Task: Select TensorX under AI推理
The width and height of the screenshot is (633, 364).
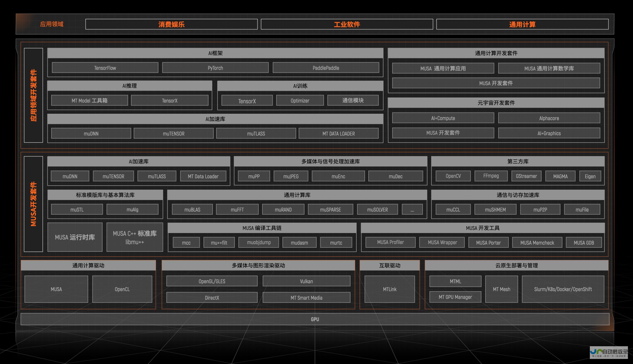Action: click(170, 101)
